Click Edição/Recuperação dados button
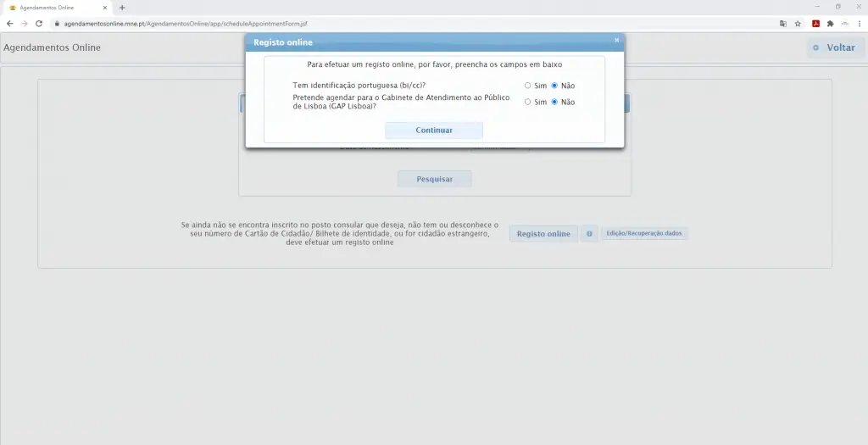The image size is (868, 445). coord(644,233)
